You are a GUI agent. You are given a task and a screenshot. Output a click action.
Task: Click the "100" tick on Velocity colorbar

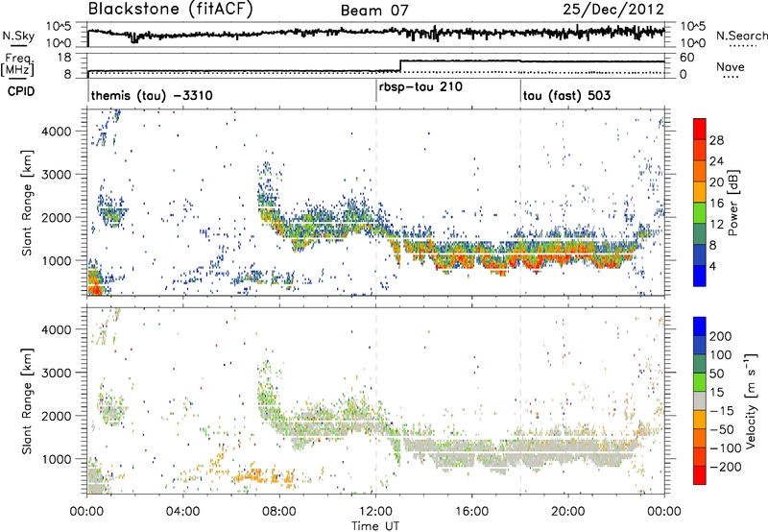point(721,354)
